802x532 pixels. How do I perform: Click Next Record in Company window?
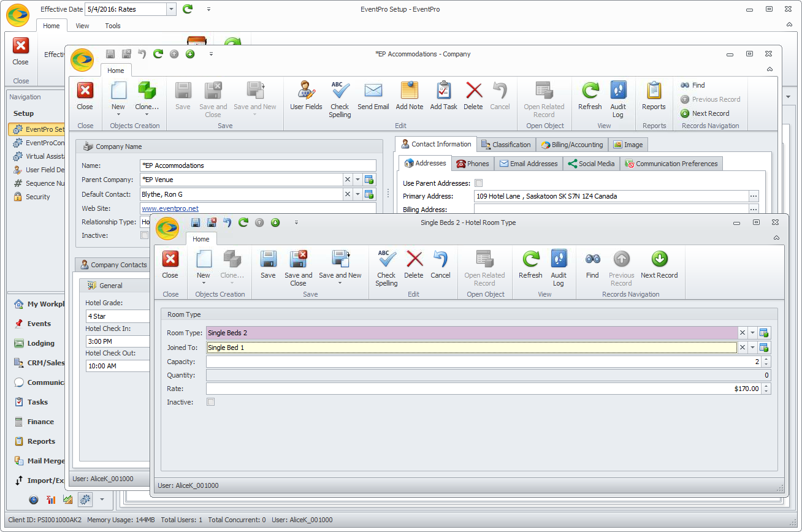[705, 113]
